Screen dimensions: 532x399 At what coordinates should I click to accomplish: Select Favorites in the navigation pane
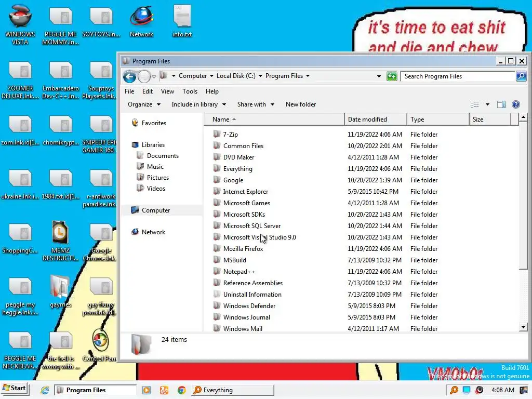pyautogui.click(x=154, y=123)
